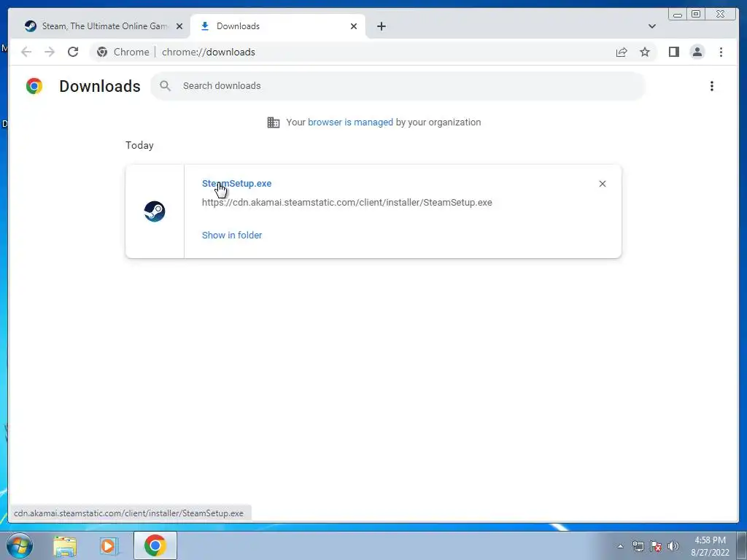Click the Steam file icon thumbnail
Image resolution: width=747 pixels, height=560 pixels.
pyautogui.click(x=155, y=211)
